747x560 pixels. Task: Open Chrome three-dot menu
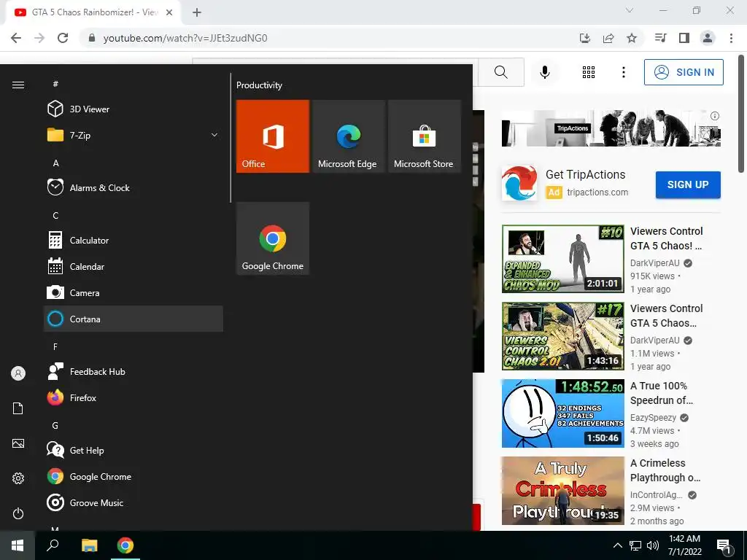[x=731, y=38]
